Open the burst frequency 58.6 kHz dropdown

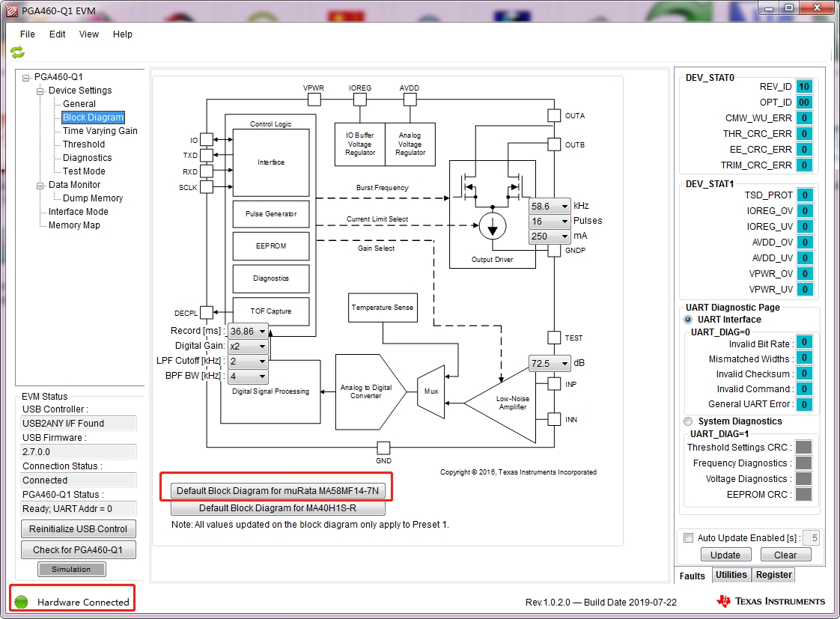550,206
